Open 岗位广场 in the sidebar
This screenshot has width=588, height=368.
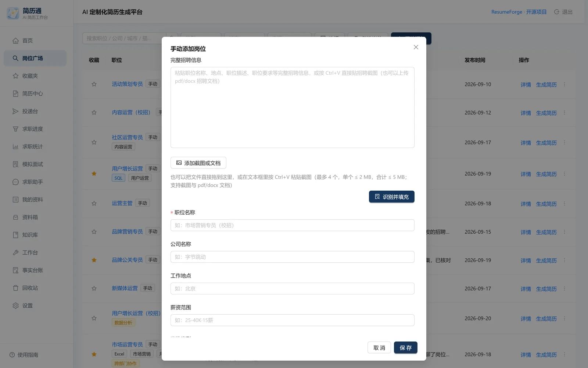[x=35, y=58]
